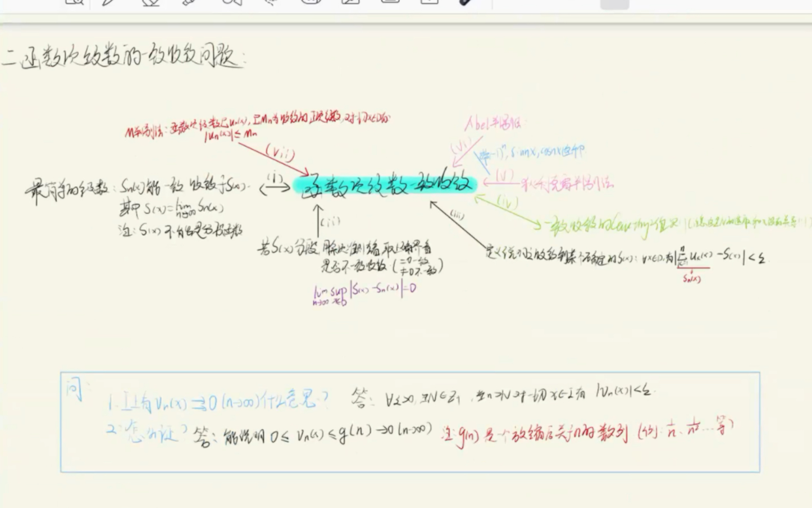Click "|vn(x)|<ε" at the first answer's end
Viewport: 812px width, 508px height.
625,391
